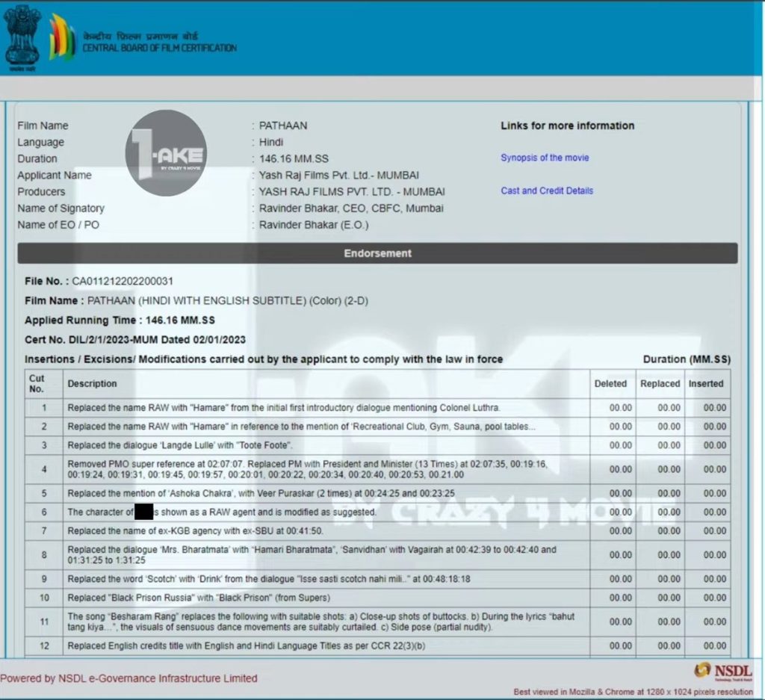Click the Duration value 146.16 MM.SS in film details
Image resolution: width=765 pixels, height=700 pixels.
point(294,158)
